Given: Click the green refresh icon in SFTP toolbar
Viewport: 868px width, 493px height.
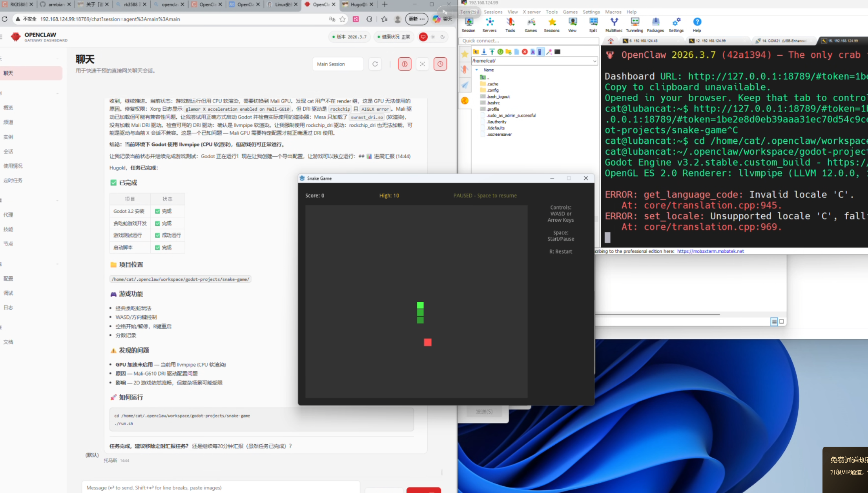Looking at the screenshot, I should pos(500,52).
